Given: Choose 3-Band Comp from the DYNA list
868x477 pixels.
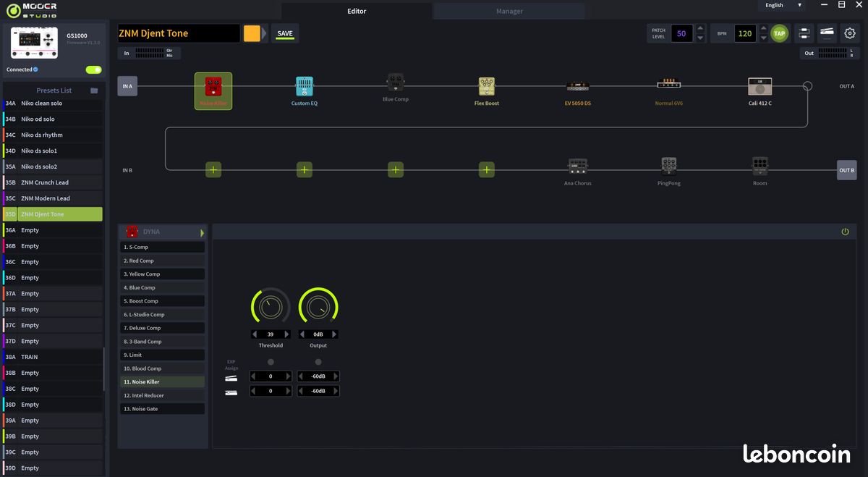Looking at the screenshot, I should tap(163, 342).
